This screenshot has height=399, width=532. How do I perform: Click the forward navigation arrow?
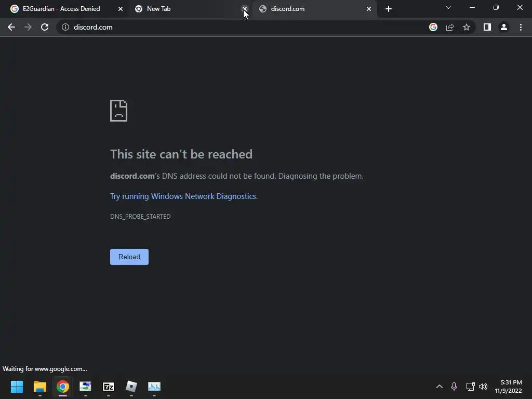coord(28,27)
